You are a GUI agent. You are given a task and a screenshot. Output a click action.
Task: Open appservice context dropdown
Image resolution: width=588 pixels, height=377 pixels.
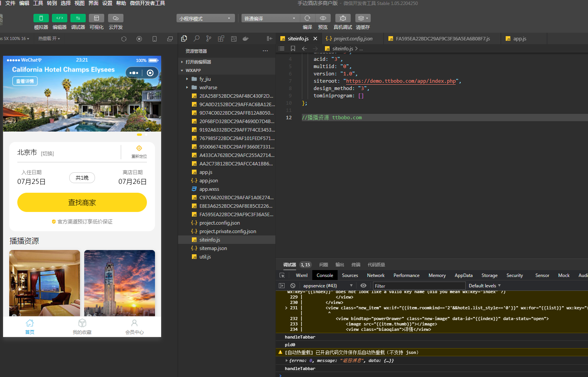pyautogui.click(x=328, y=285)
